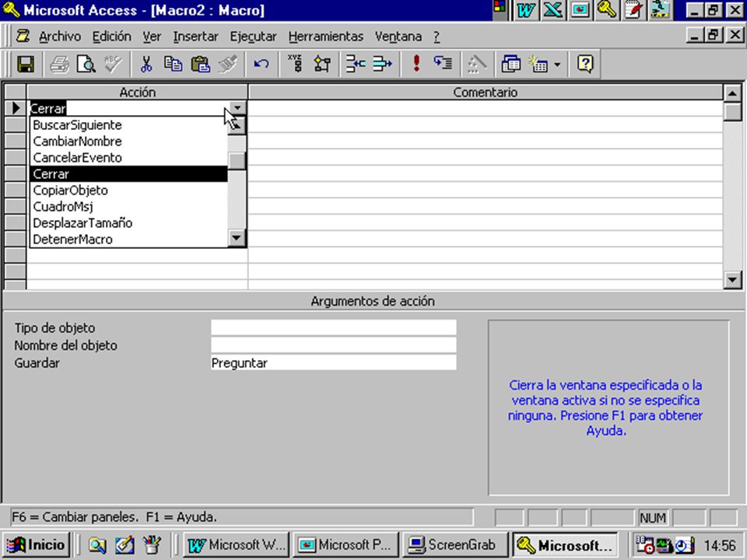
Task: Click the Paste clipboard icon
Action: click(200, 64)
